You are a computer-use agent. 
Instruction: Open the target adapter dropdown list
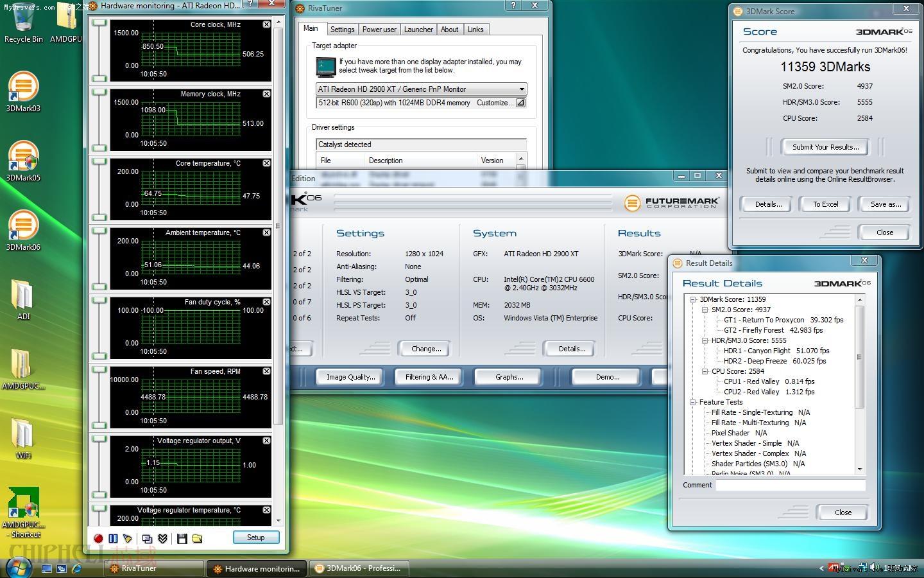click(521, 89)
